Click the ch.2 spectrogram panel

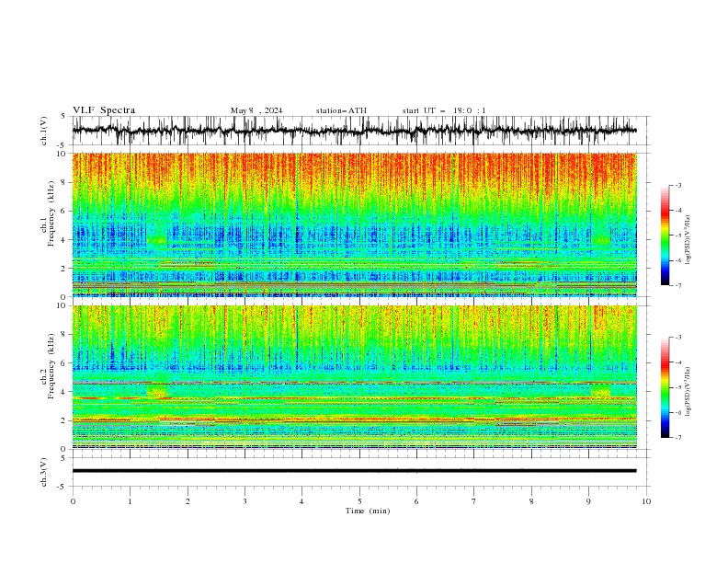click(x=354, y=377)
